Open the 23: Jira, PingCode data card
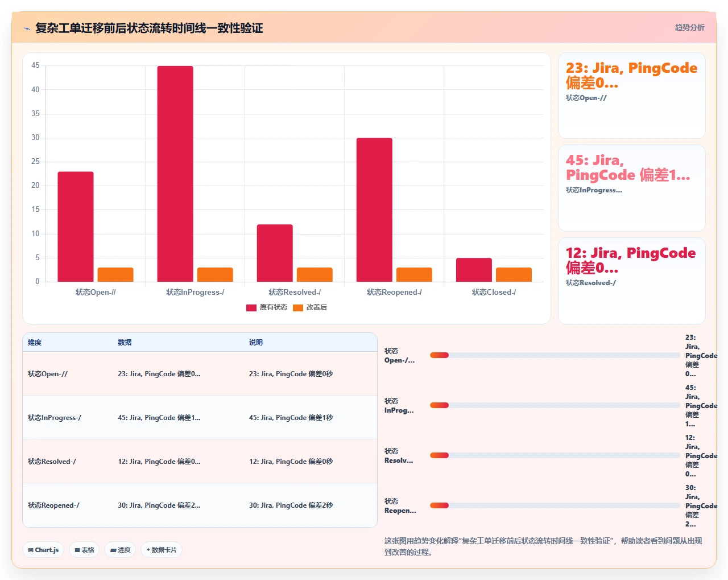 (x=632, y=96)
